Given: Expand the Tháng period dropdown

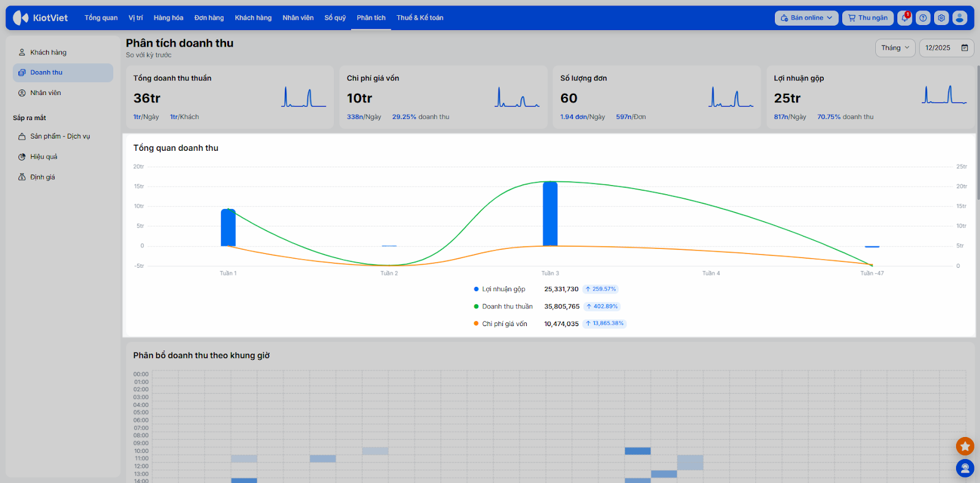Looking at the screenshot, I should [x=895, y=48].
